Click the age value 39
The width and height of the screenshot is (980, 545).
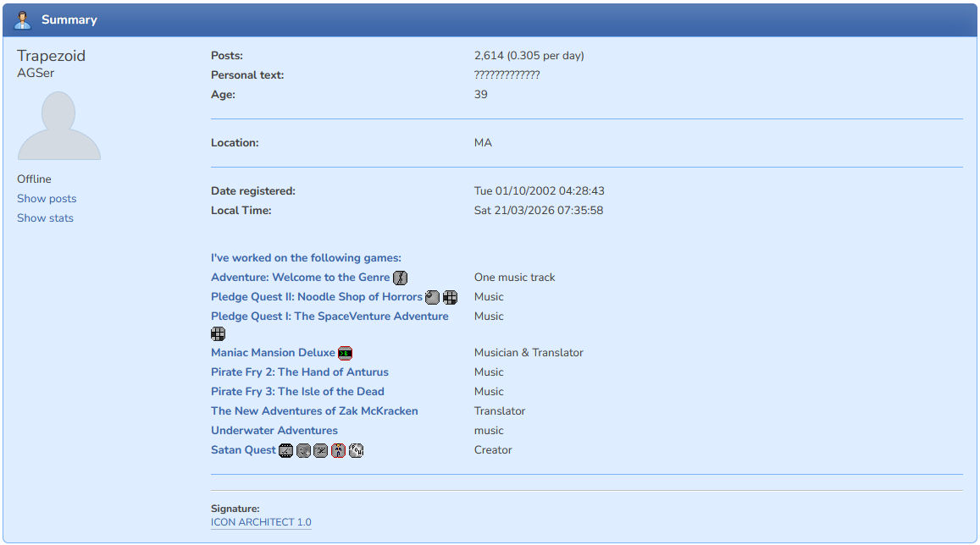[x=480, y=94]
